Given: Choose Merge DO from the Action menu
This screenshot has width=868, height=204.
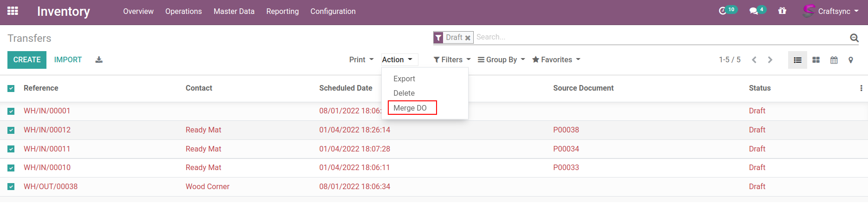Looking at the screenshot, I should coord(410,108).
